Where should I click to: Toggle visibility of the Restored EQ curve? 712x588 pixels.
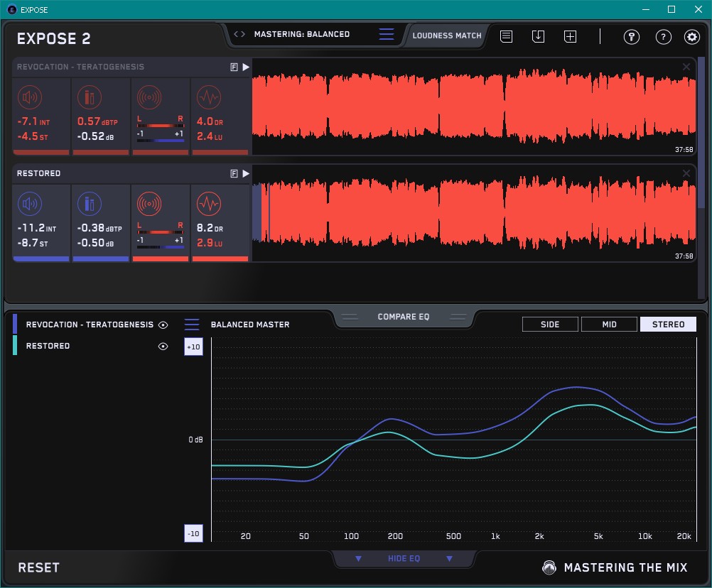(x=163, y=347)
